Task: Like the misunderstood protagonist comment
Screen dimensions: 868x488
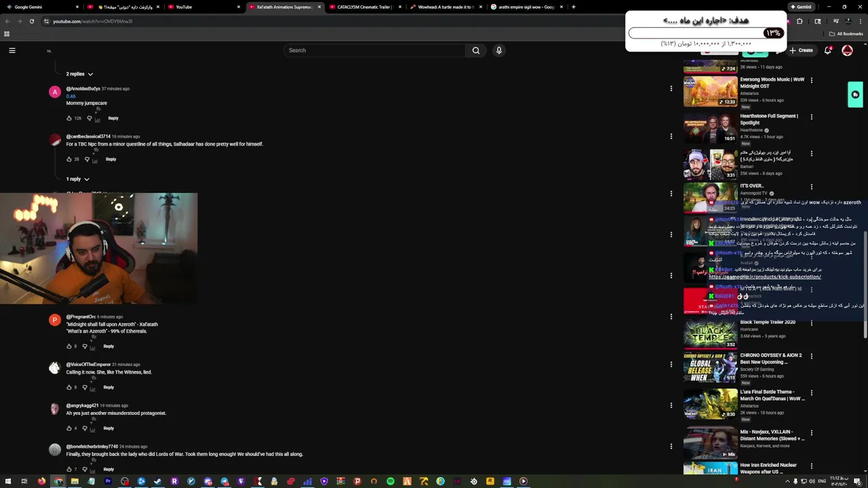Action: click(x=69, y=428)
